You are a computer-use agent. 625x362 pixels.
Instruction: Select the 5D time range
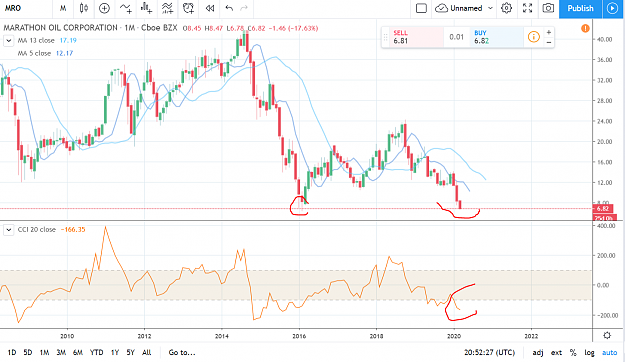pyautogui.click(x=28, y=352)
